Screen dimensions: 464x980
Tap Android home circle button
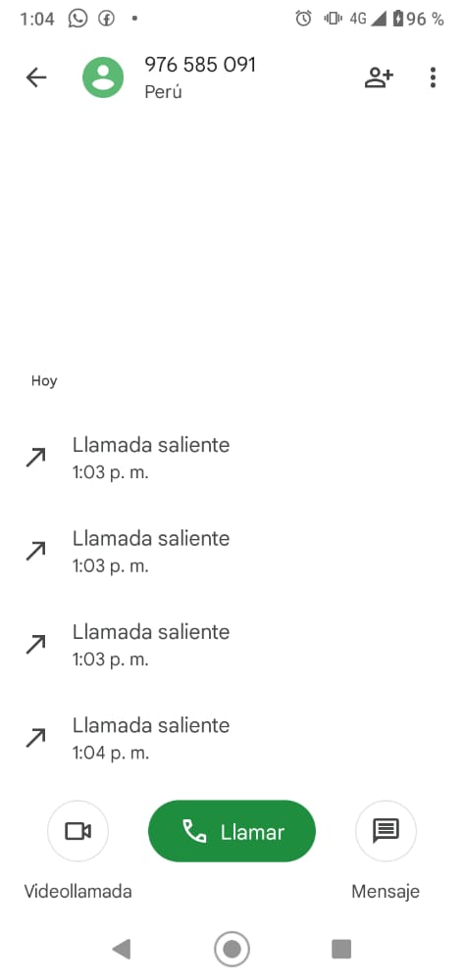pos(232,950)
